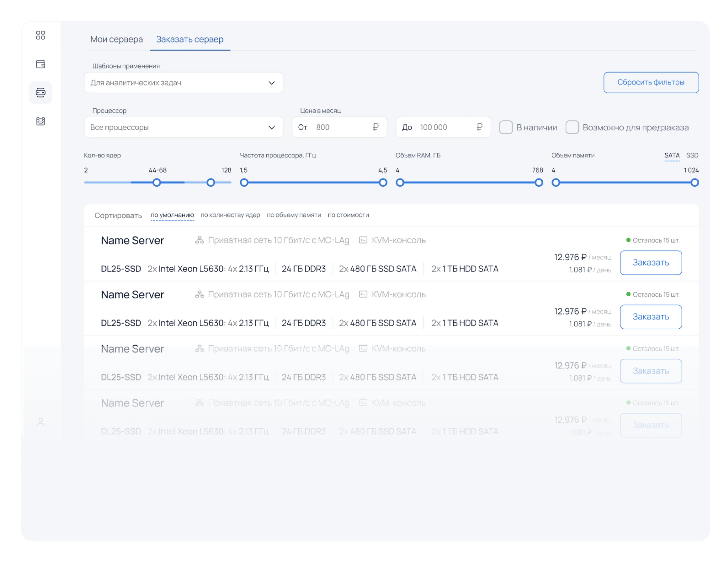The width and height of the screenshot is (728, 562).
Task: Open the dashboard grid icon in sidebar
Action: coord(40,35)
